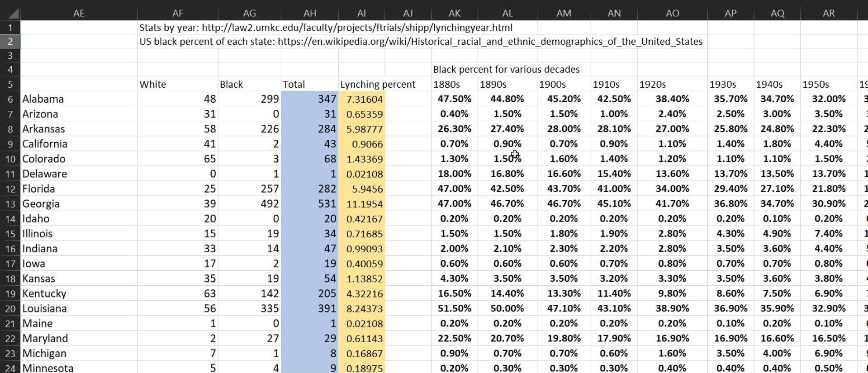Select the 'Kansas' state cell
The image size is (868, 373).
coord(79,279)
